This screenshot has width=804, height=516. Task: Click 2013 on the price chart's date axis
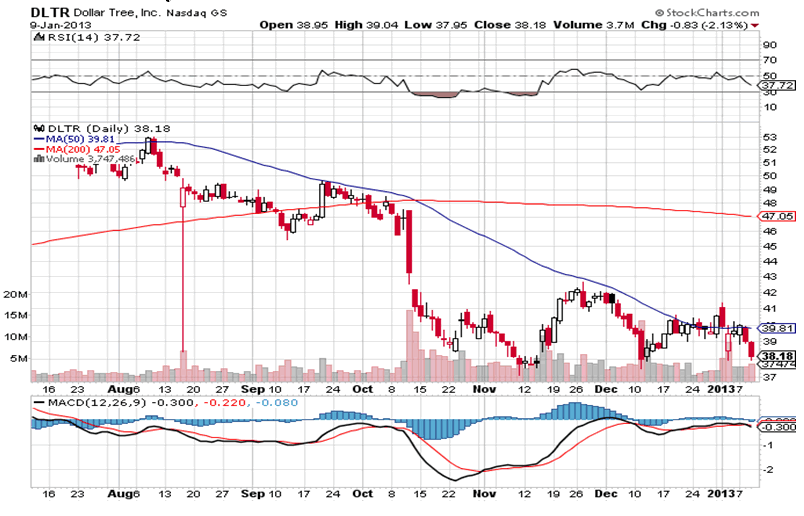tap(720, 389)
